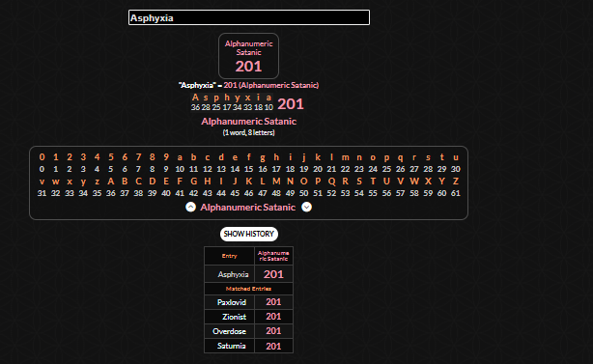The height and width of the screenshot is (364, 593).
Task: Click the value 36 under letter A breakdown
Action: click(195, 107)
